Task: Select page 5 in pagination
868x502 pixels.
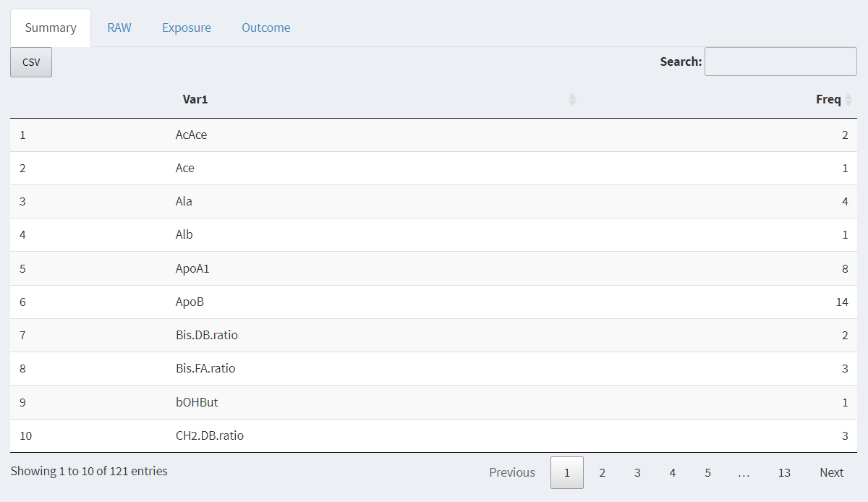Action: click(707, 472)
